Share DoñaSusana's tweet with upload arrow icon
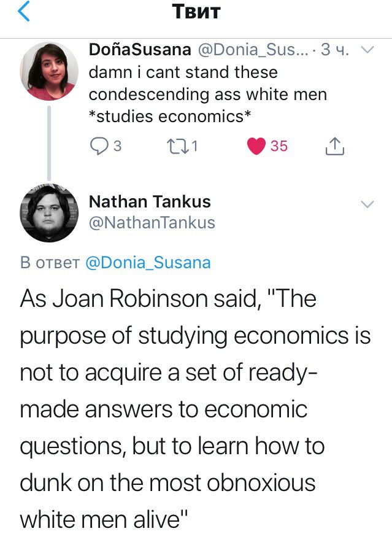Viewport: 392px width, 534px height. point(333,145)
